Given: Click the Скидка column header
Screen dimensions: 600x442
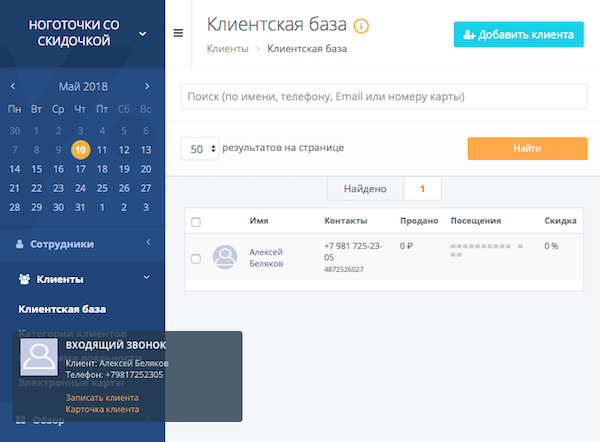Looking at the screenshot, I should [x=560, y=221].
